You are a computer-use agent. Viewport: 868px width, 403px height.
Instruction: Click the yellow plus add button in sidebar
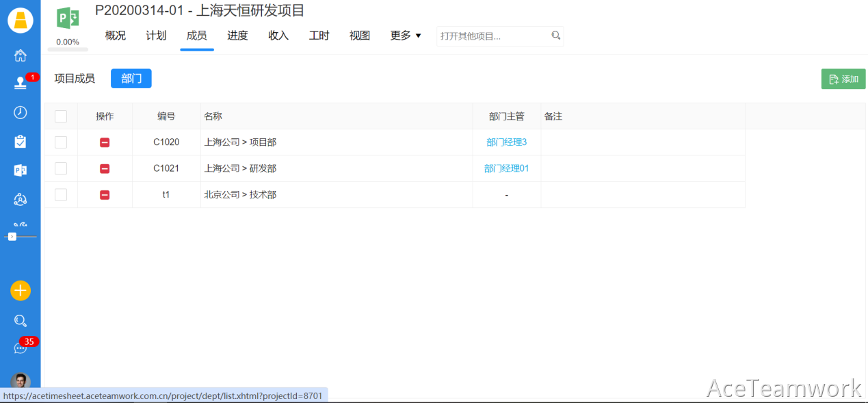point(21,291)
